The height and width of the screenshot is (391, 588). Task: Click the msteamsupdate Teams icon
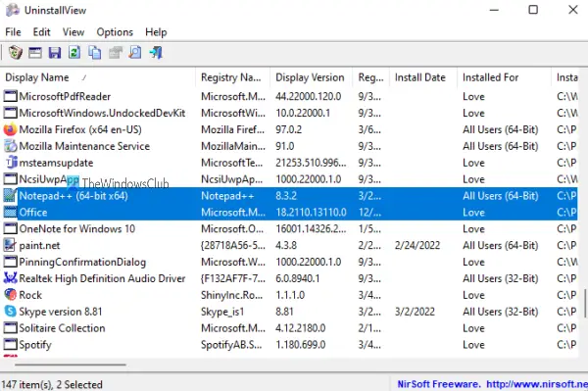[11, 163]
